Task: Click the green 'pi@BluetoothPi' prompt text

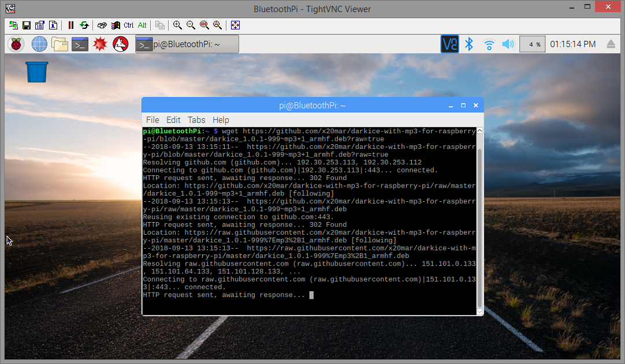Action: click(x=172, y=131)
